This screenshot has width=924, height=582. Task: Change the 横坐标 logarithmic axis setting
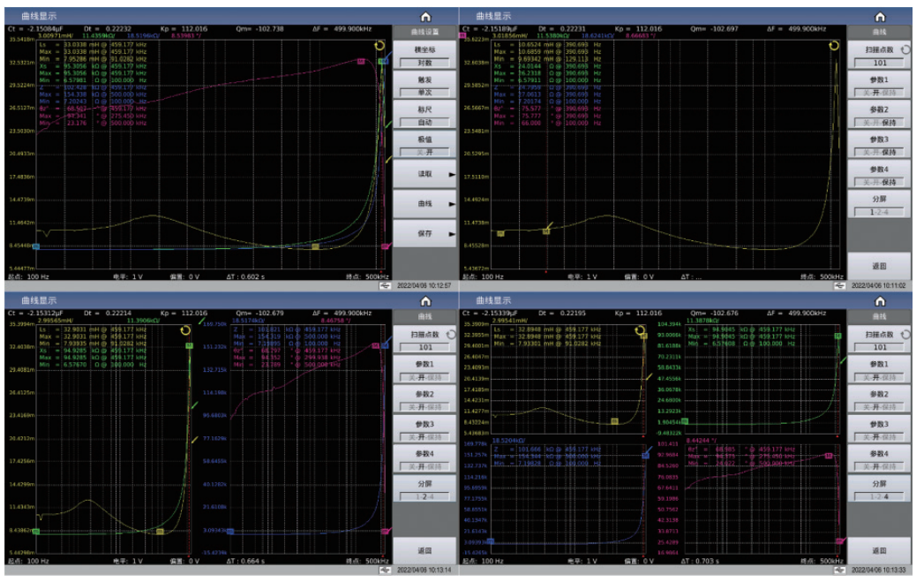point(424,63)
